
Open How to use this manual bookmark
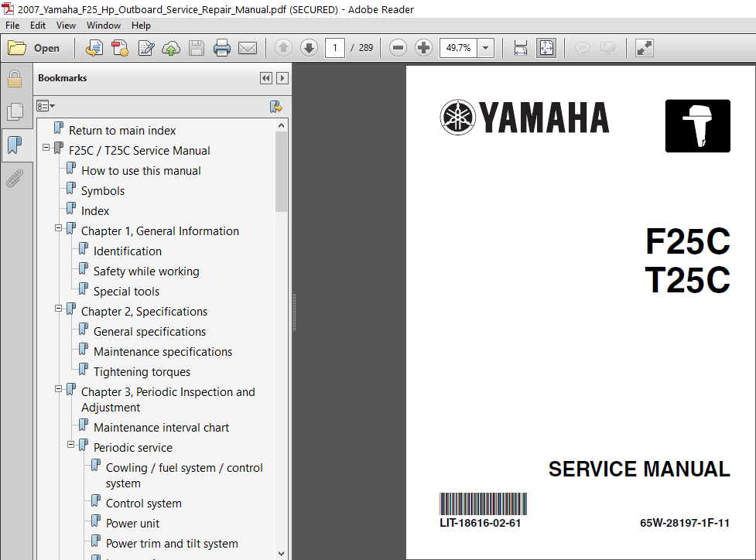[142, 171]
